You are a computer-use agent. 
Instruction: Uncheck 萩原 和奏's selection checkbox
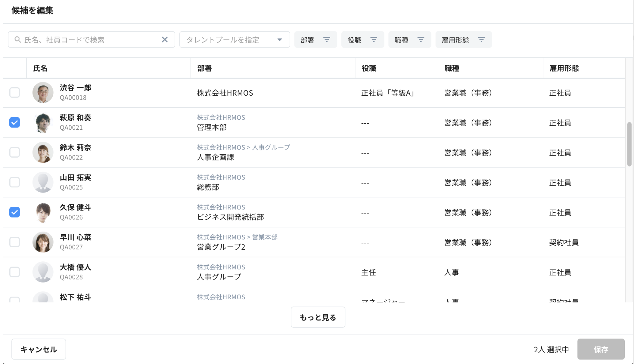click(14, 122)
